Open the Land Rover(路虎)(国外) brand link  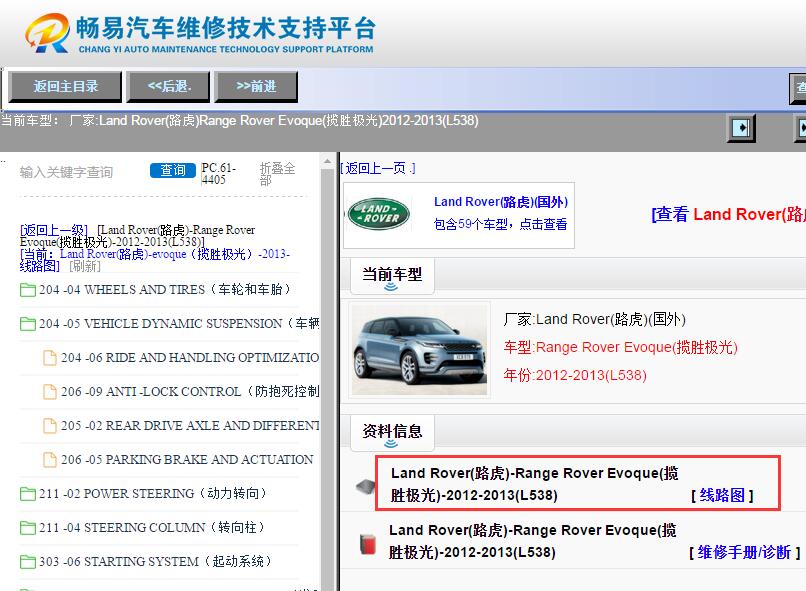[x=501, y=202]
